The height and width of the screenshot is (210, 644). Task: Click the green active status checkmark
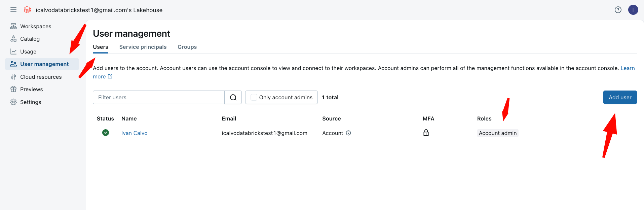(106, 133)
